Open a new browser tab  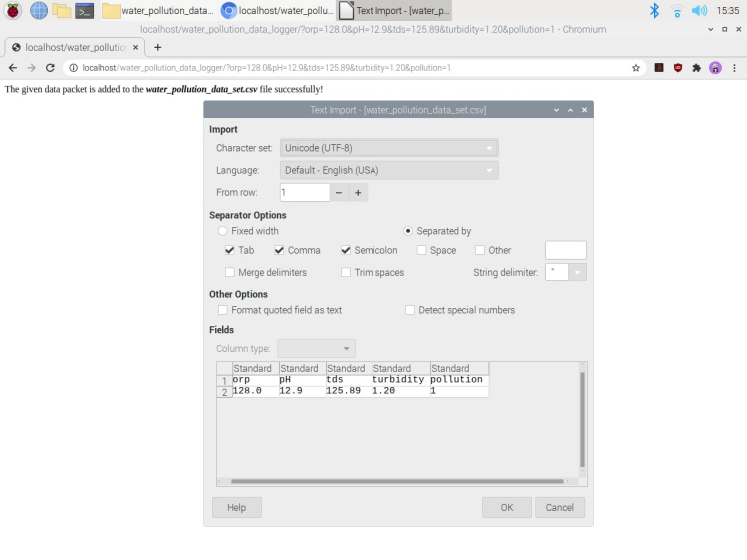coord(157,47)
